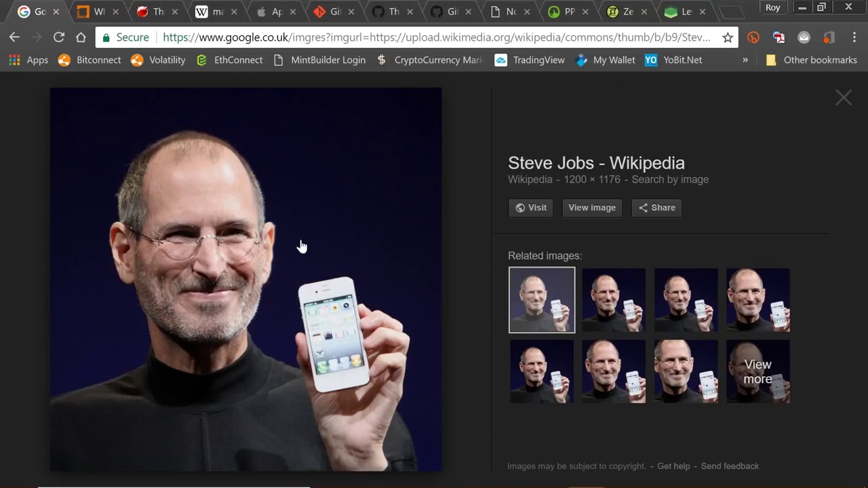Open the YoBit.Net bookmark
The image size is (868, 488).
673,60
